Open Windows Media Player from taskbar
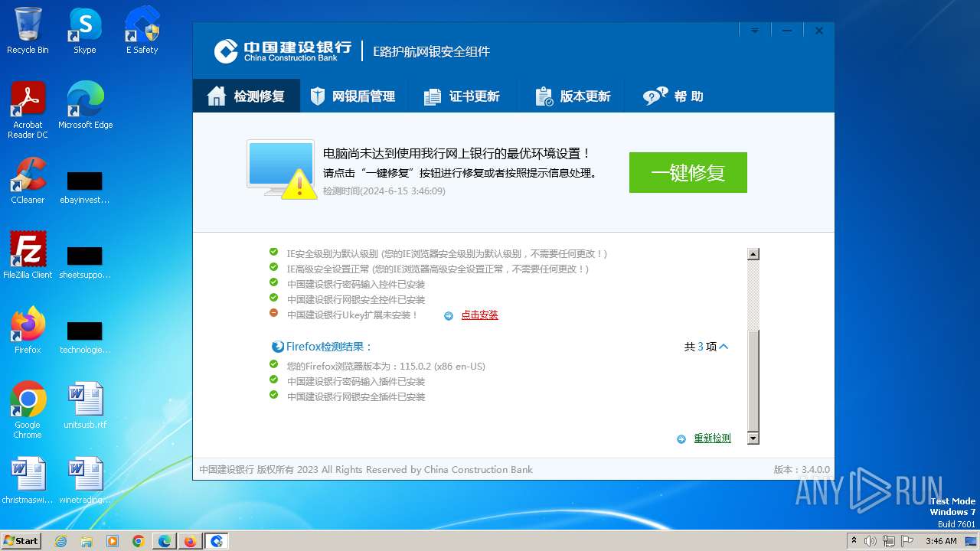Viewport: 980px width, 551px height. tap(113, 541)
